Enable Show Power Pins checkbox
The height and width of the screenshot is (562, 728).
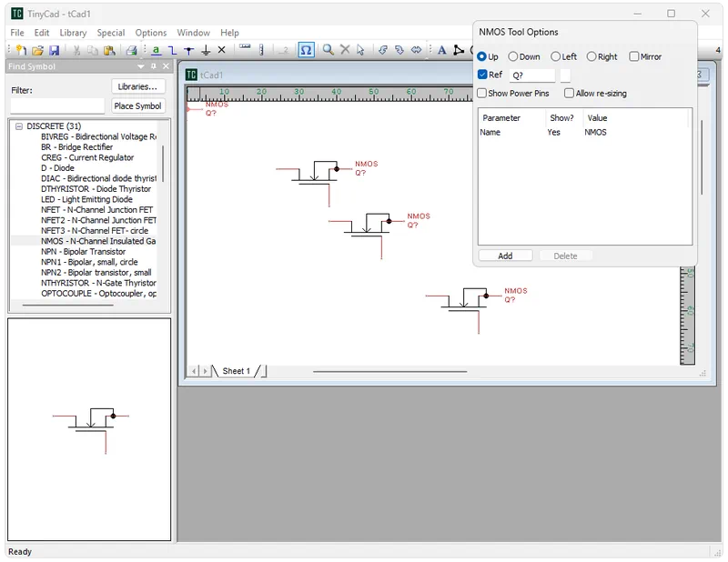pos(482,94)
